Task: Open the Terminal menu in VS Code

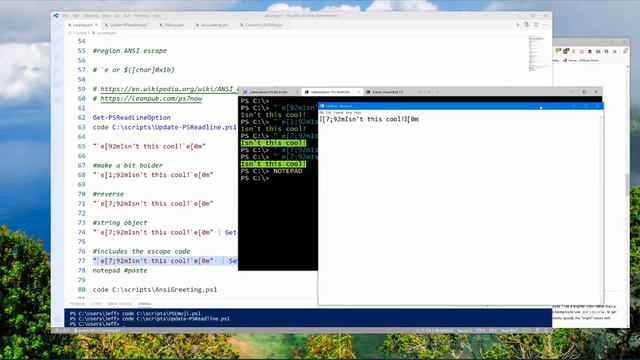Action: 142,16
